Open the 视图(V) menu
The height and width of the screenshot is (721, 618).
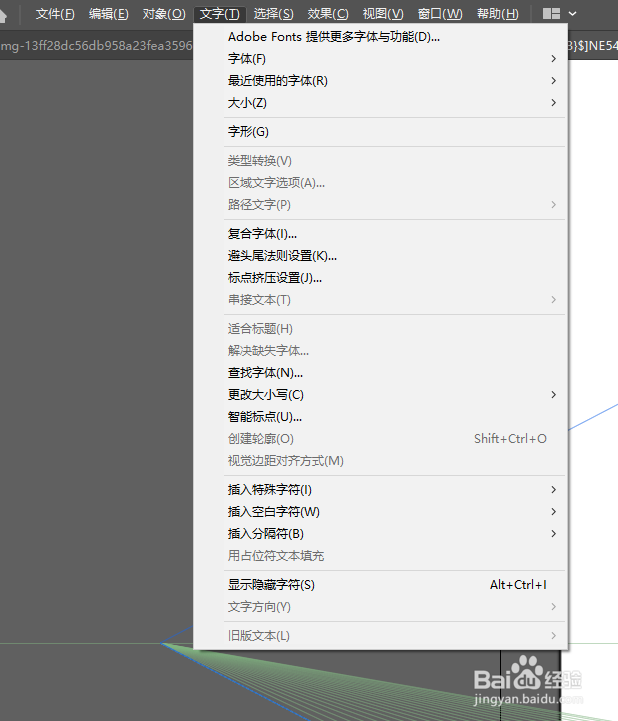coord(383,14)
